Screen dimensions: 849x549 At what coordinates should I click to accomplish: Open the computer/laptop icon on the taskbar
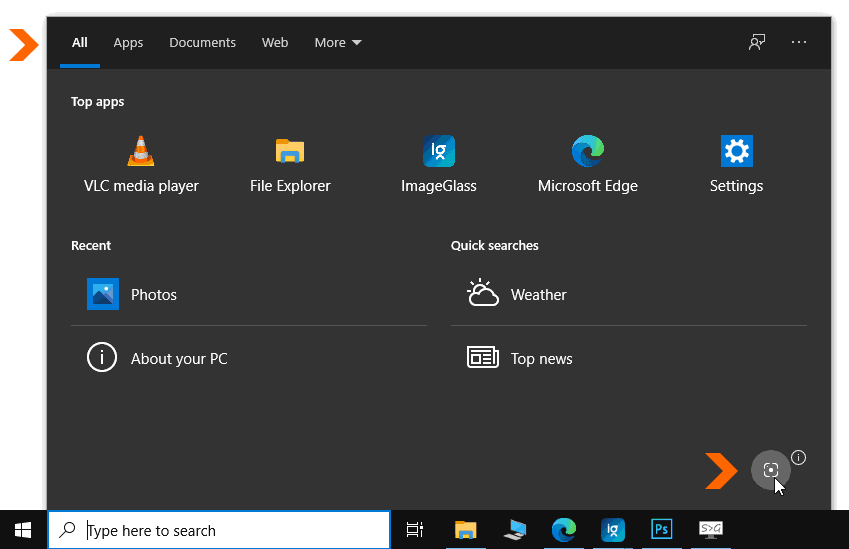(x=514, y=530)
